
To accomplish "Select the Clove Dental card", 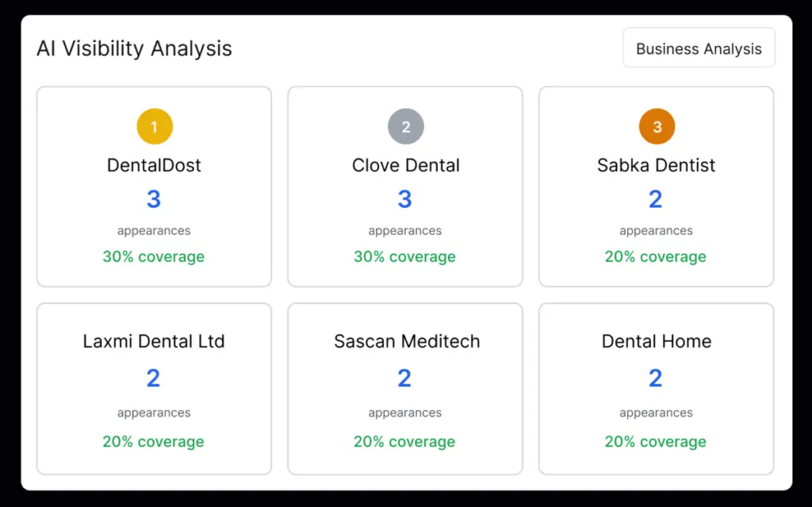I will pyautogui.click(x=405, y=186).
